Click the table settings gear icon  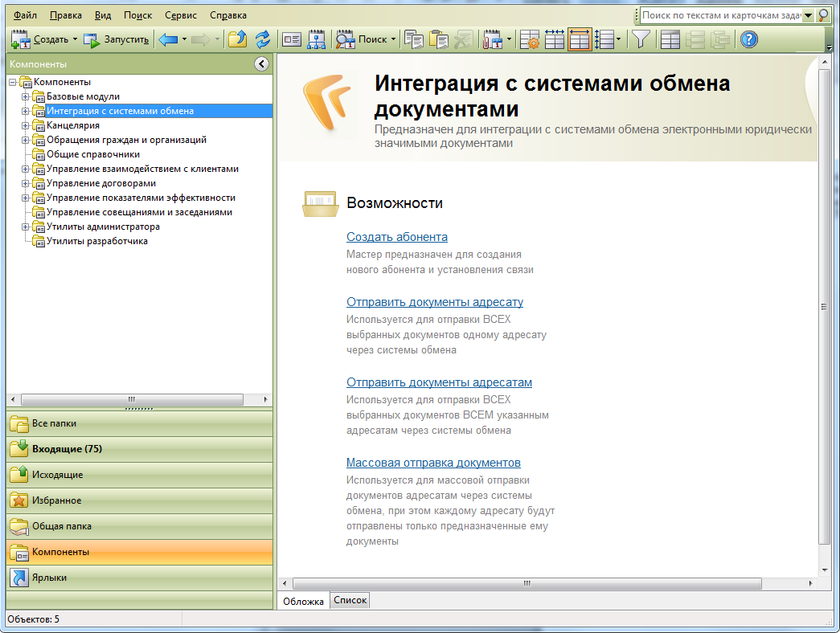(529, 39)
